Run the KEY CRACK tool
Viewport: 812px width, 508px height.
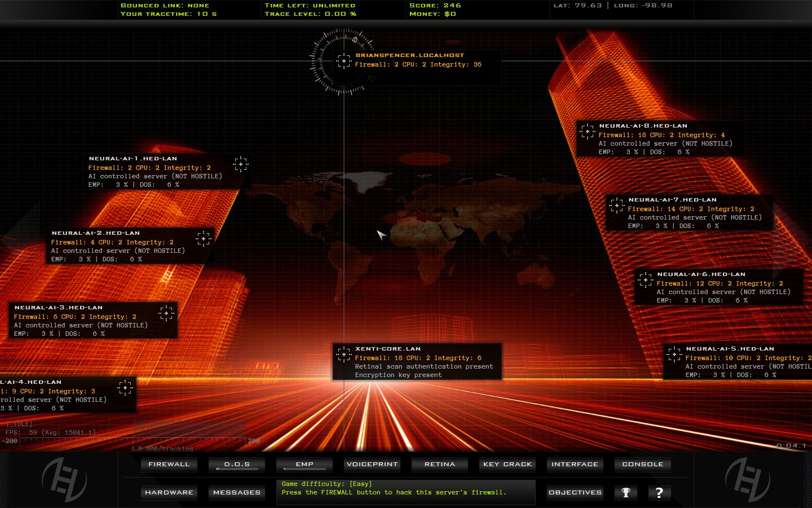(x=507, y=464)
